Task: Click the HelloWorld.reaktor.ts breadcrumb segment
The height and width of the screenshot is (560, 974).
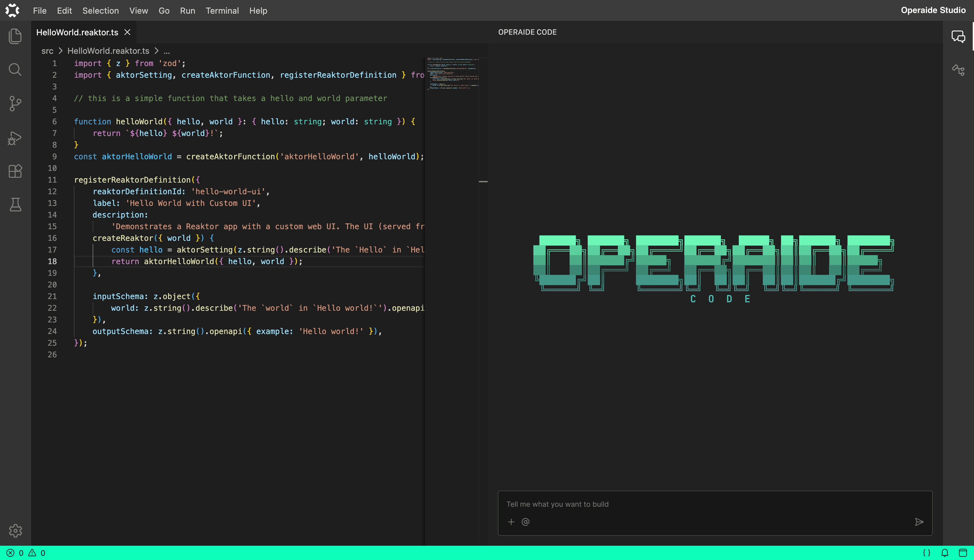Action: (x=108, y=51)
